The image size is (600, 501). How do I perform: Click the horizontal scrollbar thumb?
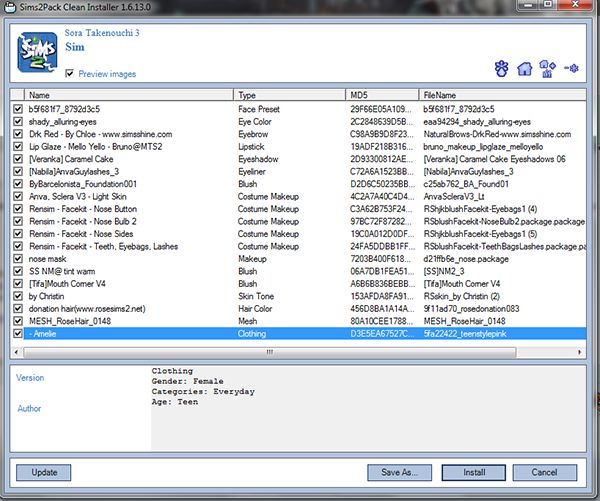(270, 352)
